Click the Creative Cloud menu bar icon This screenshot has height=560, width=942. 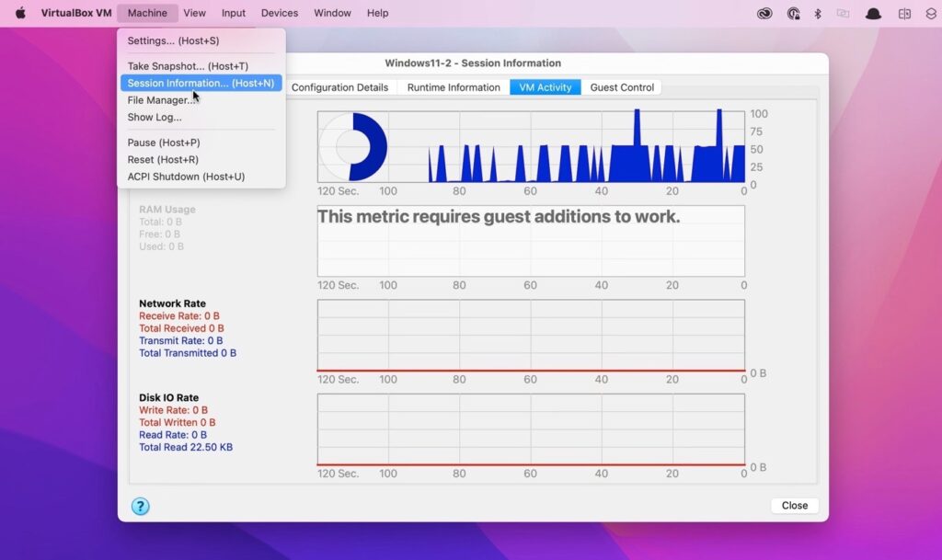tap(764, 13)
